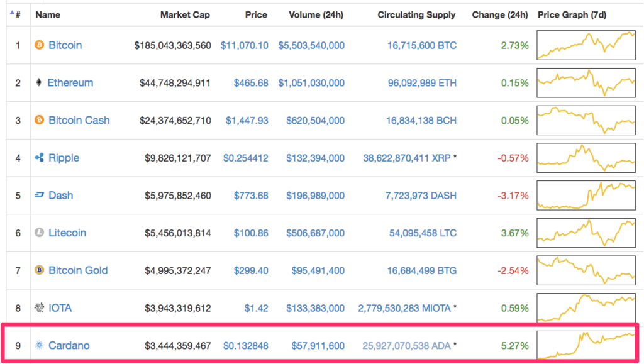Open Bitcoin Cash 7-day price graph
Viewport: 644px width, 364px height.
586,120
